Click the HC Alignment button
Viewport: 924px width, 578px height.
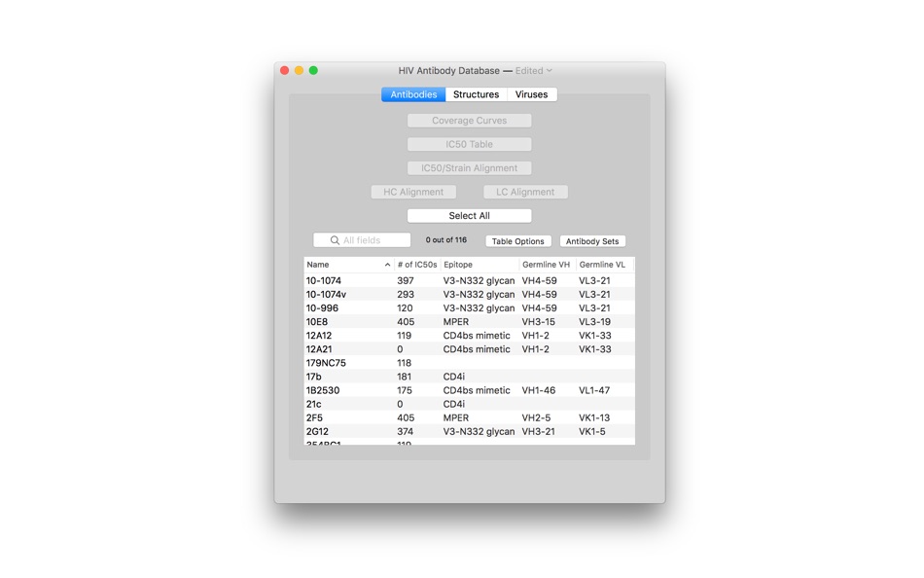[x=413, y=192]
